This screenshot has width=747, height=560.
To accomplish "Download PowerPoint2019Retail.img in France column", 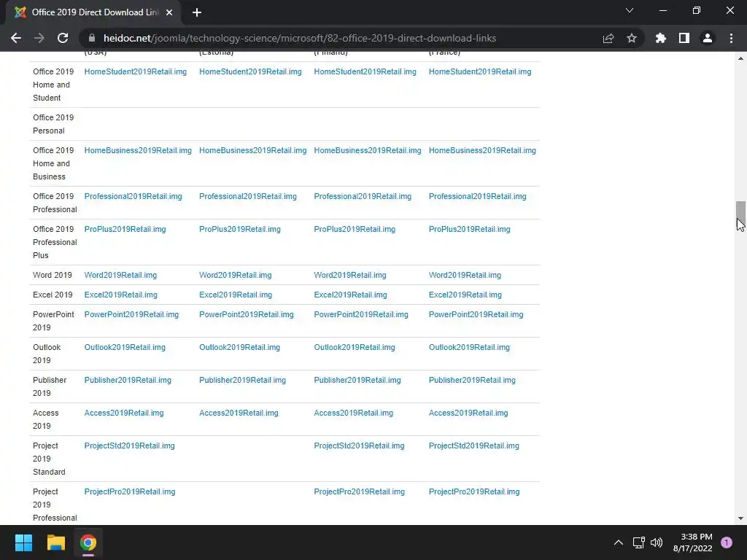I will 476,314.
